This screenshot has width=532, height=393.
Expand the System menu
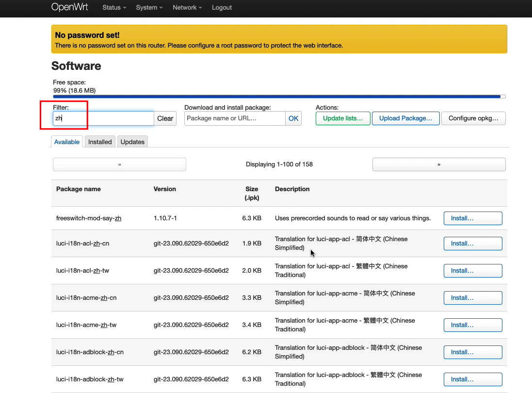click(149, 8)
